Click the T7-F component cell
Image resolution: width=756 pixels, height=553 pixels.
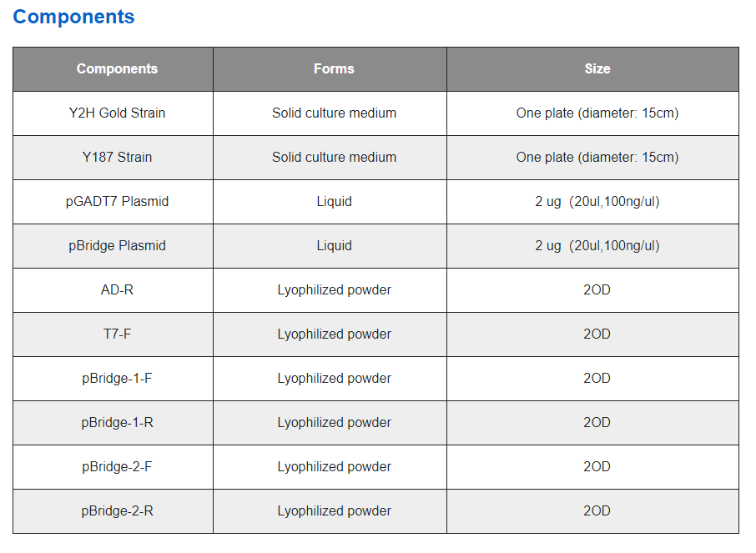(x=113, y=334)
